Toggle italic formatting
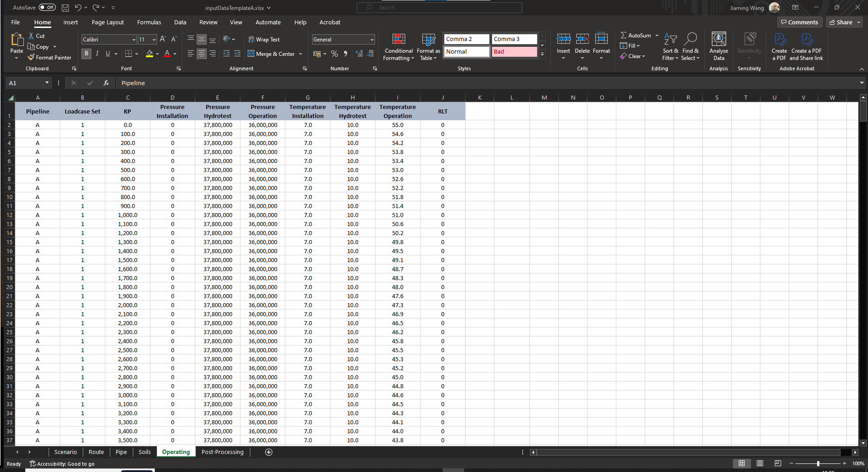Image resolution: width=868 pixels, height=472 pixels. (x=97, y=54)
